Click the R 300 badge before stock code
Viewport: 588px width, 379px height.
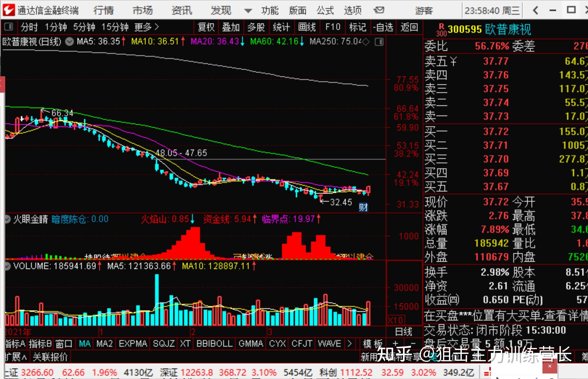click(x=442, y=30)
